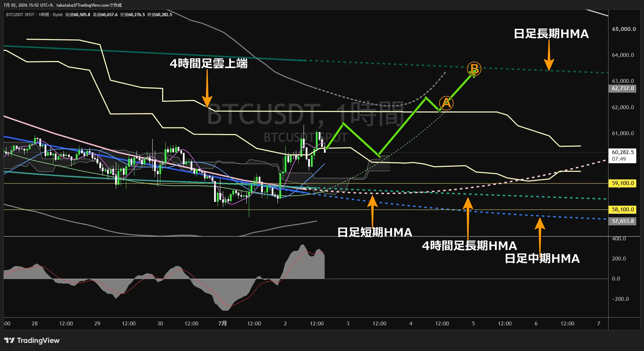Image resolution: width=644 pixels, height=351 pixels.
Task: Click the 28 date label on time axis
Action: pyautogui.click(x=34, y=324)
